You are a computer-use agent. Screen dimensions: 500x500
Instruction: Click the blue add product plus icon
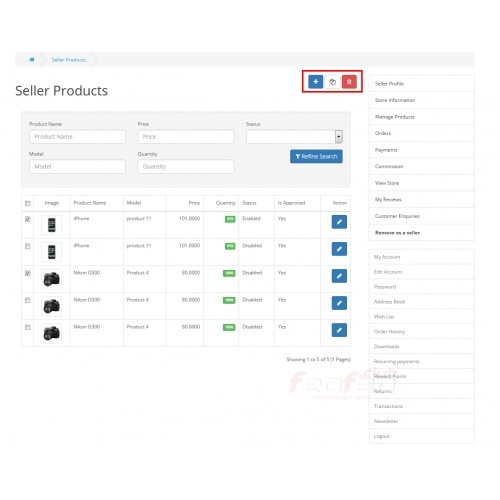(x=315, y=82)
